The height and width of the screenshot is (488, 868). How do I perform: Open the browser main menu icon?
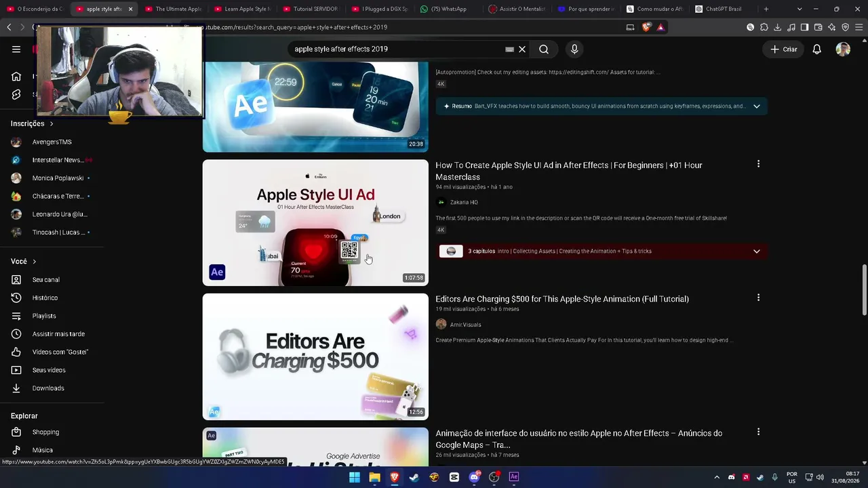coord(859,27)
